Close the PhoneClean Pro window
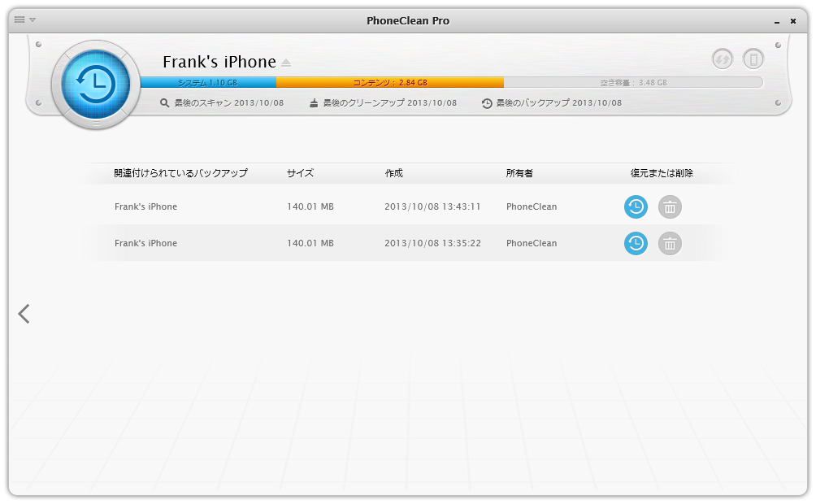The width and height of the screenshot is (816, 504). [x=793, y=21]
